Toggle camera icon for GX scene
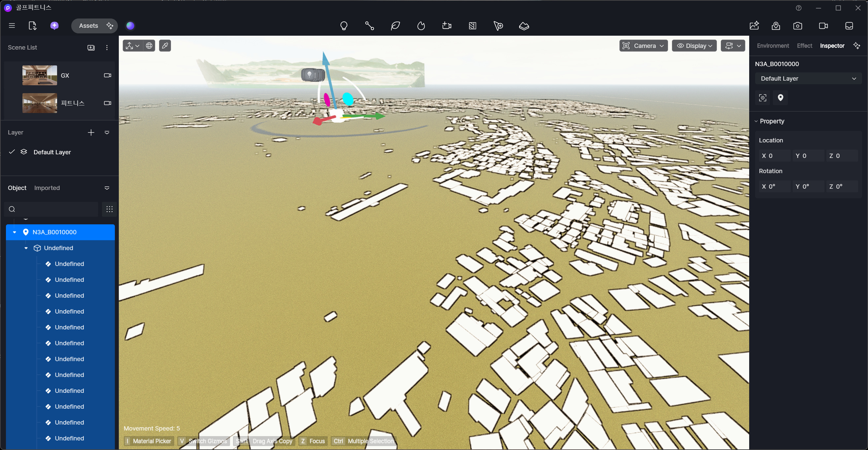The width and height of the screenshot is (868, 450). point(108,75)
